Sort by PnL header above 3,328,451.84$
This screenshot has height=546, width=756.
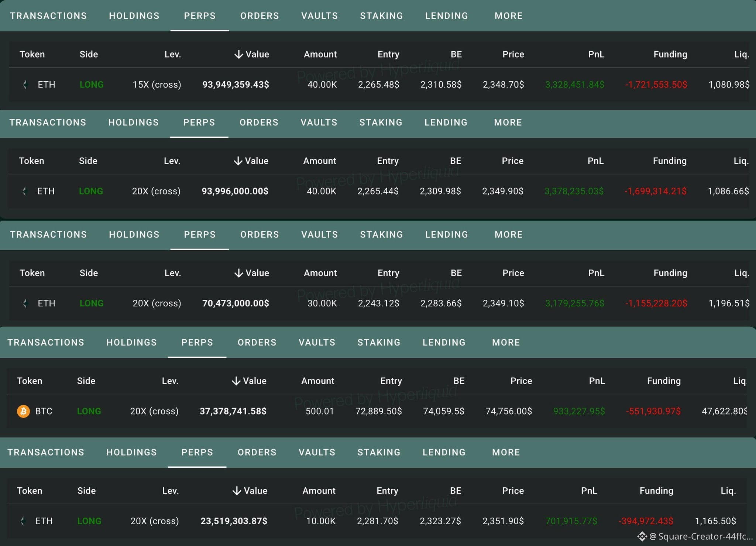[596, 54]
